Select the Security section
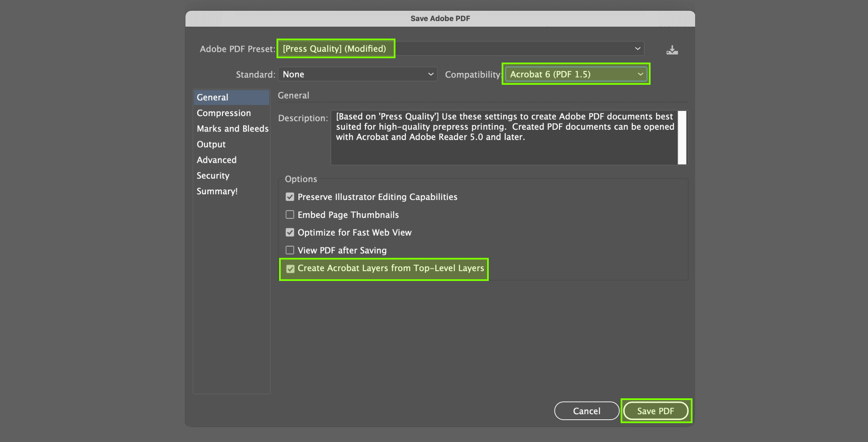The width and height of the screenshot is (868, 442). [x=231, y=176]
